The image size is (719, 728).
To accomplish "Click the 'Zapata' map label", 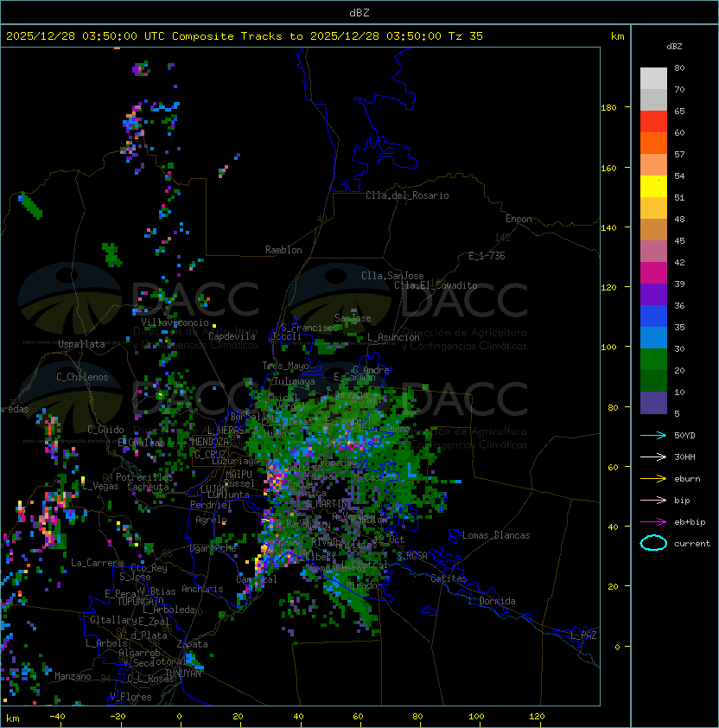I will 192,644.
